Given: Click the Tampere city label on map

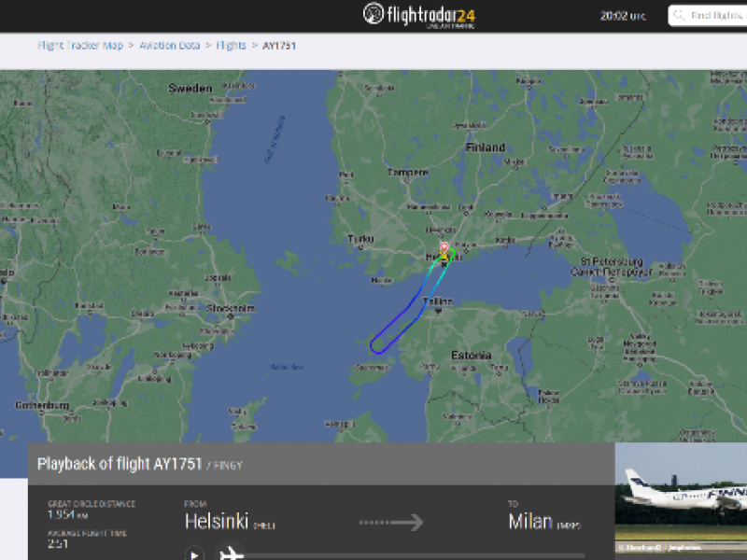Looking at the screenshot, I should 408,172.
